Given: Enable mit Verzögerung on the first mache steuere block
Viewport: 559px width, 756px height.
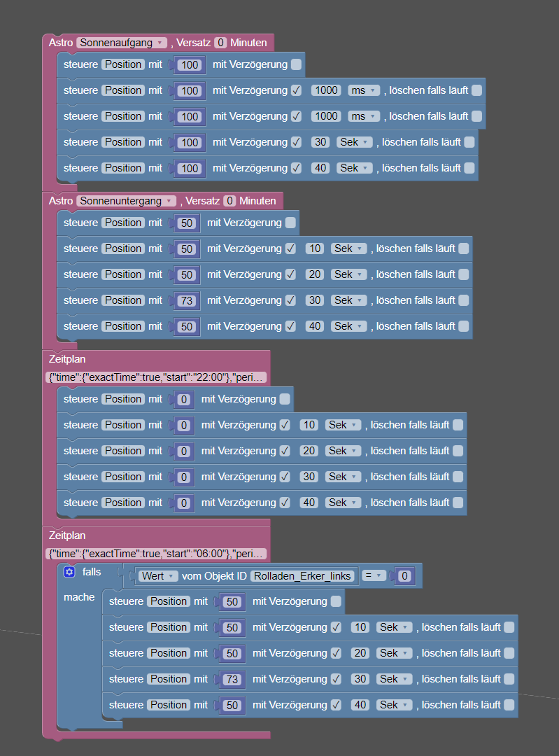Looking at the screenshot, I should [337, 601].
